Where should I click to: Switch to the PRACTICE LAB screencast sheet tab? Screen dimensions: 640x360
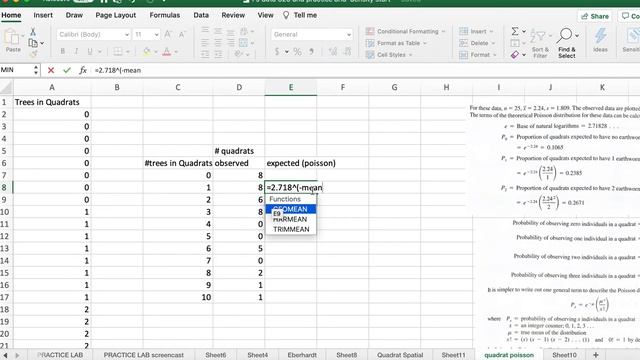tap(143, 355)
